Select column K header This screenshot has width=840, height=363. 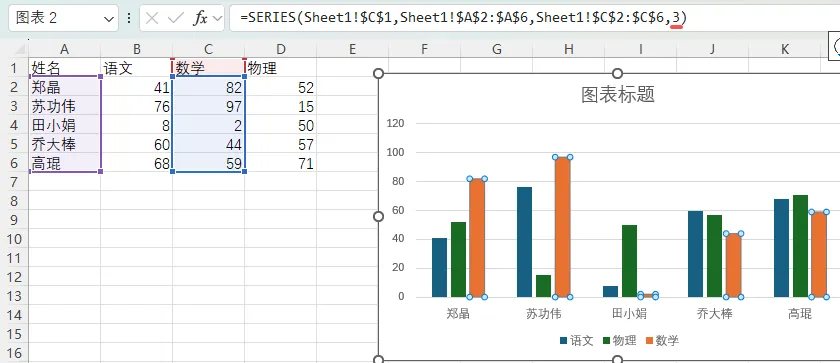coord(785,50)
